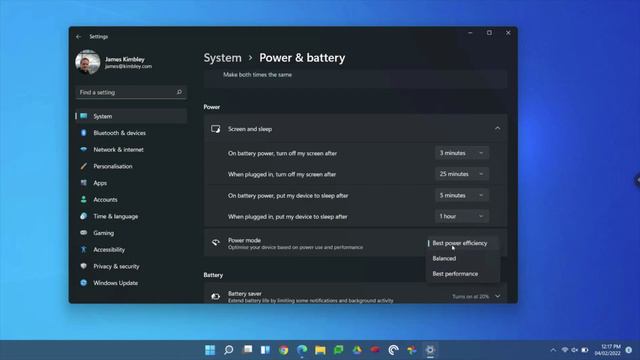Open Time & language settings
This screenshot has height=360, width=640.
coord(131,216)
